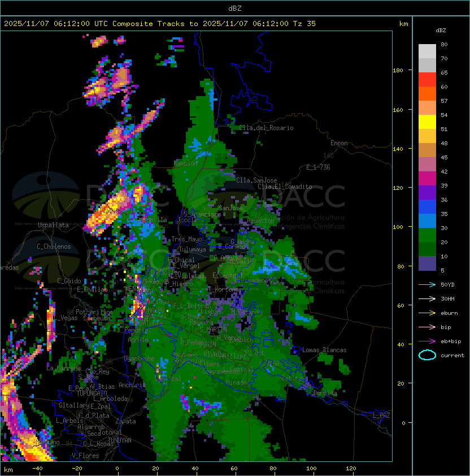
Task: Pick the magenta 39-42 dBZ swatch
Action: pyautogui.click(x=427, y=179)
